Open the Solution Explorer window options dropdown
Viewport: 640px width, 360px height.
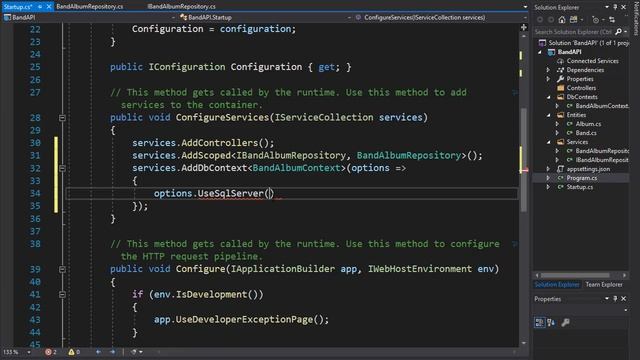pyautogui.click(x=607, y=7)
